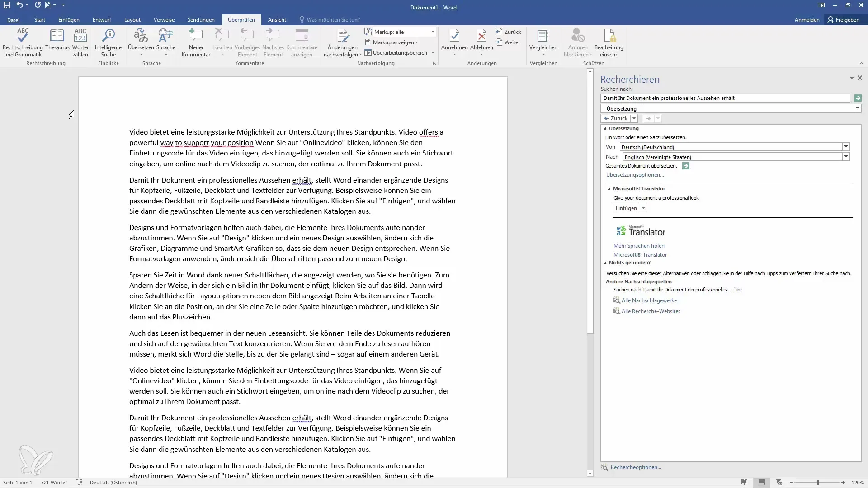Click Deutsch (Österreich) language status
This screenshot has width=868, height=488.
click(113, 483)
